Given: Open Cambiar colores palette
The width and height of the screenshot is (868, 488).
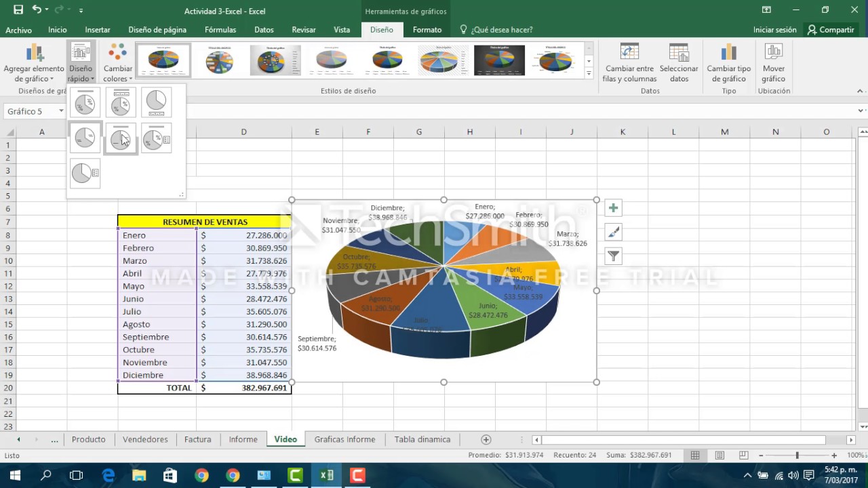Looking at the screenshot, I should [x=118, y=63].
